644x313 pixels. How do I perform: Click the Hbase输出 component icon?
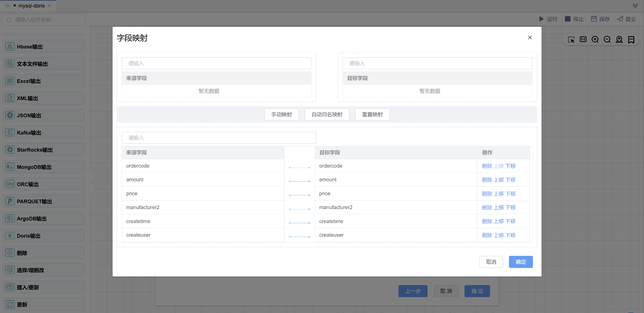(10, 47)
